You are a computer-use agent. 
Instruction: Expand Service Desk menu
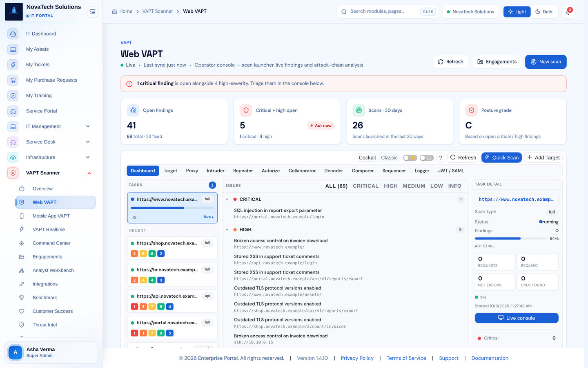click(51, 142)
